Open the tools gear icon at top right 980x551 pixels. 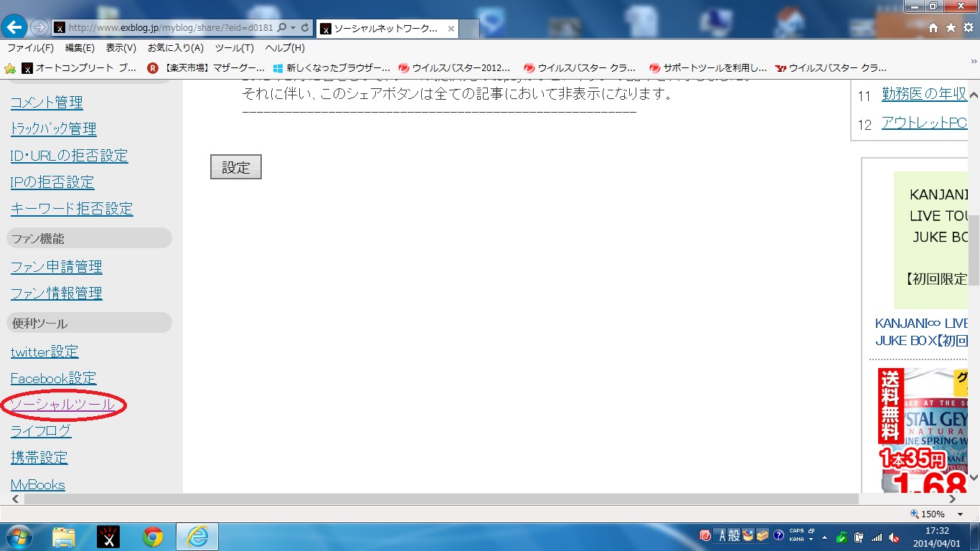pyautogui.click(x=968, y=28)
